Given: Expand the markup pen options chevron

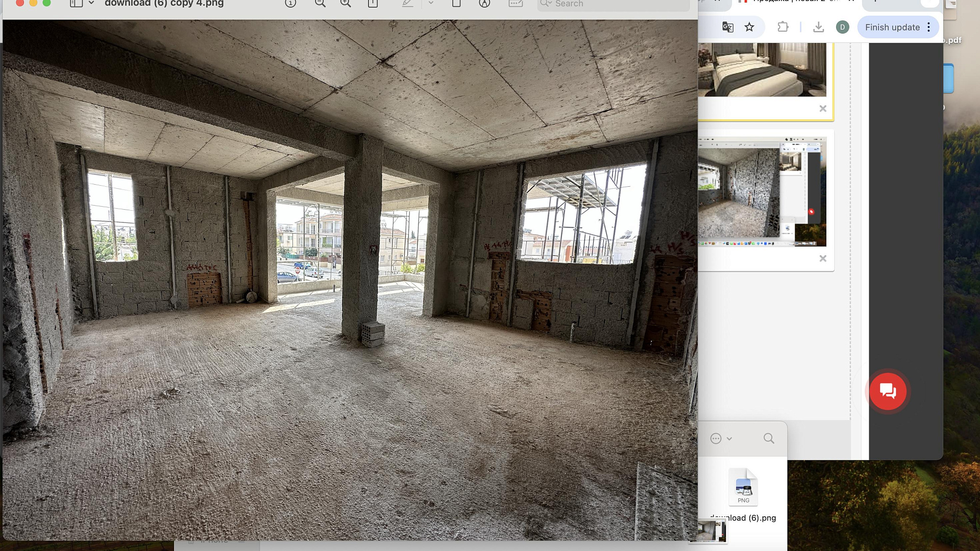Looking at the screenshot, I should click(431, 3).
